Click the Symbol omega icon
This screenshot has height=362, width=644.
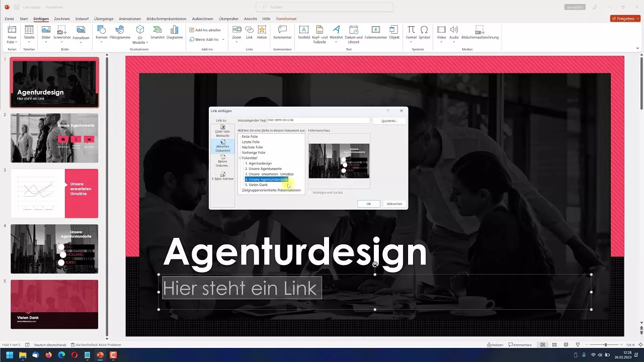click(424, 30)
